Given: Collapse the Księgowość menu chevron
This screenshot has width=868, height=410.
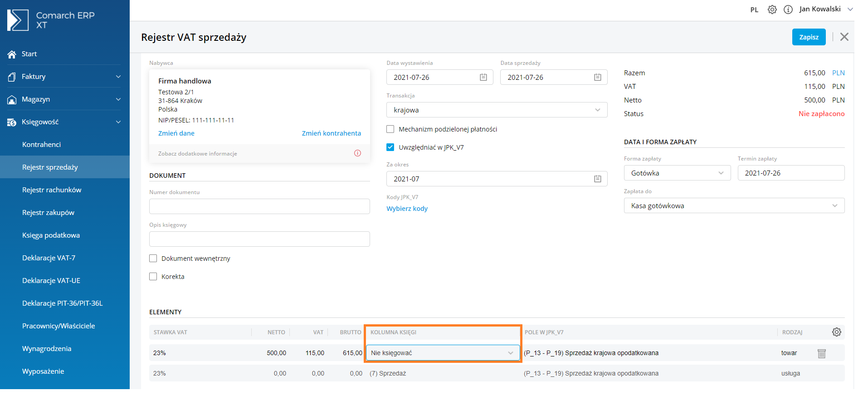Looking at the screenshot, I should tap(118, 122).
